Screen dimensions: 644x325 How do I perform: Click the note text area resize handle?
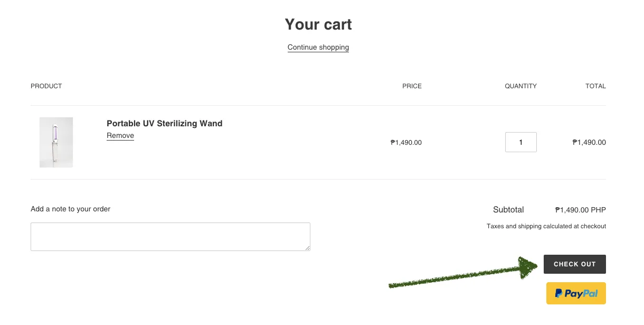click(307, 247)
